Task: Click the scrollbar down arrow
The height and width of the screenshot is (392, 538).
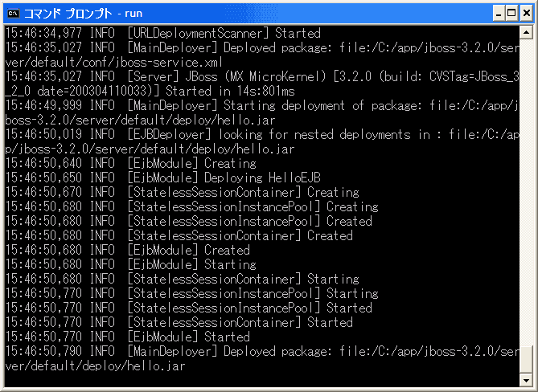Action: (x=526, y=380)
